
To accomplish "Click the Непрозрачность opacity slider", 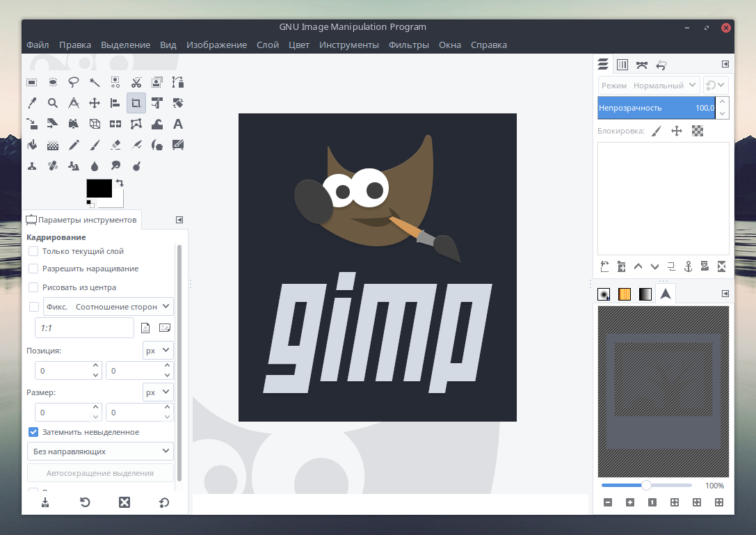I will tap(656, 108).
